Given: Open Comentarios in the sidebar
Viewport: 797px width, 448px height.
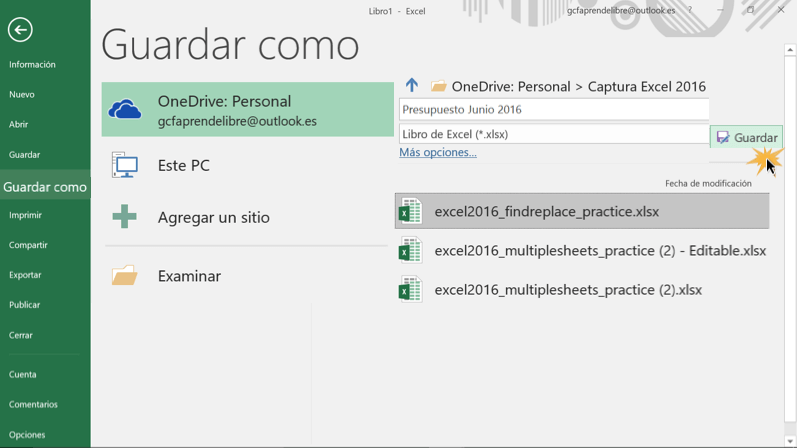Looking at the screenshot, I should coord(33,405).
